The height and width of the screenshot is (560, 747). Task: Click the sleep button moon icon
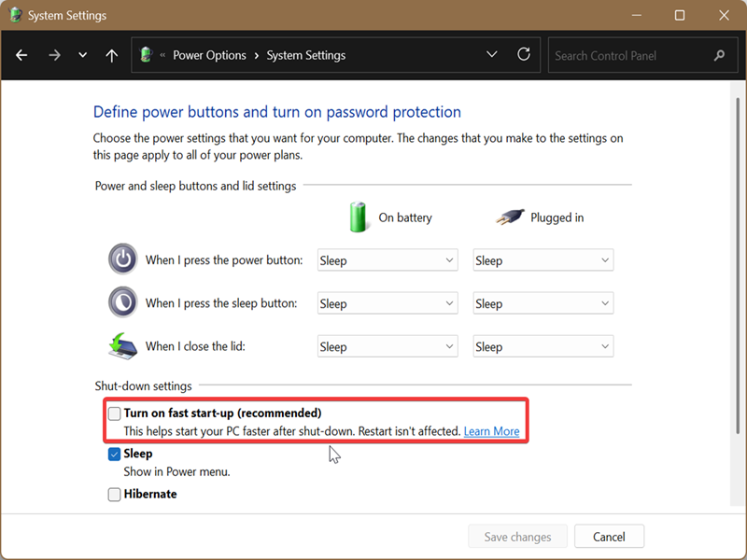pos(123,301)
